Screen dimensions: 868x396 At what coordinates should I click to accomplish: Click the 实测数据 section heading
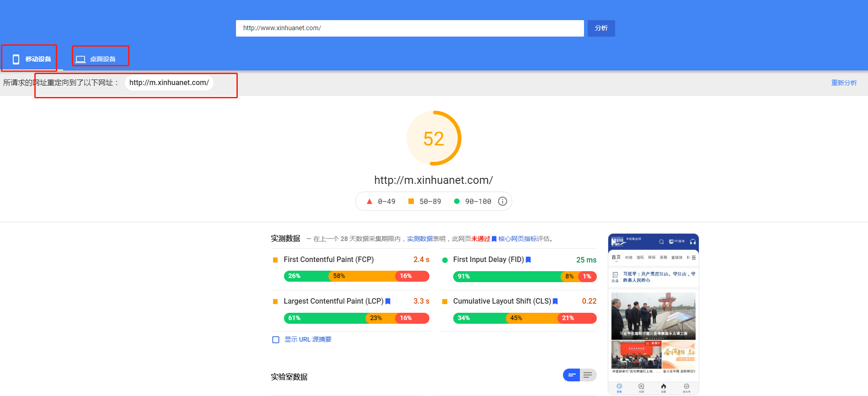coord(285,239)
